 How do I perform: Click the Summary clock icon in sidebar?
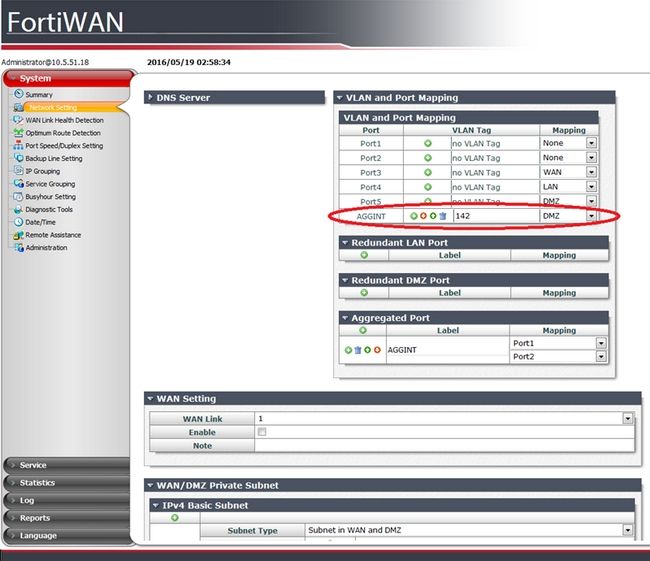18,94
